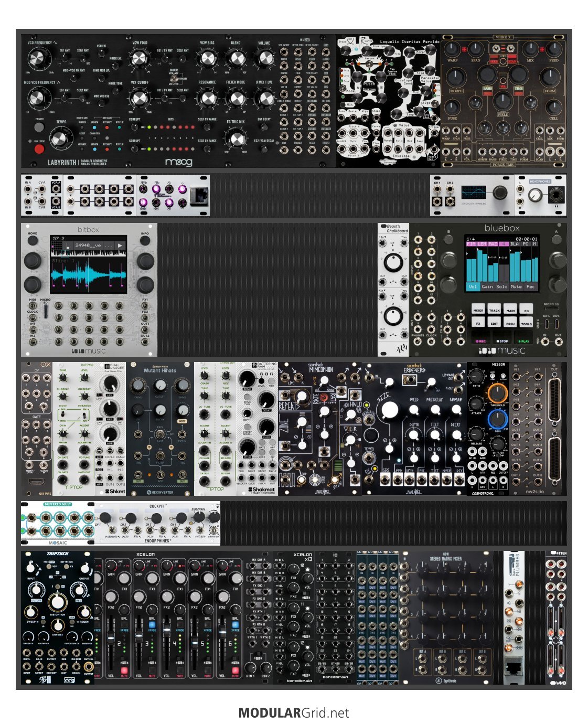Click the Cutoff knob on Triptych
The width and height of the screenshot is (588, 724).
(x=36, y=589)
